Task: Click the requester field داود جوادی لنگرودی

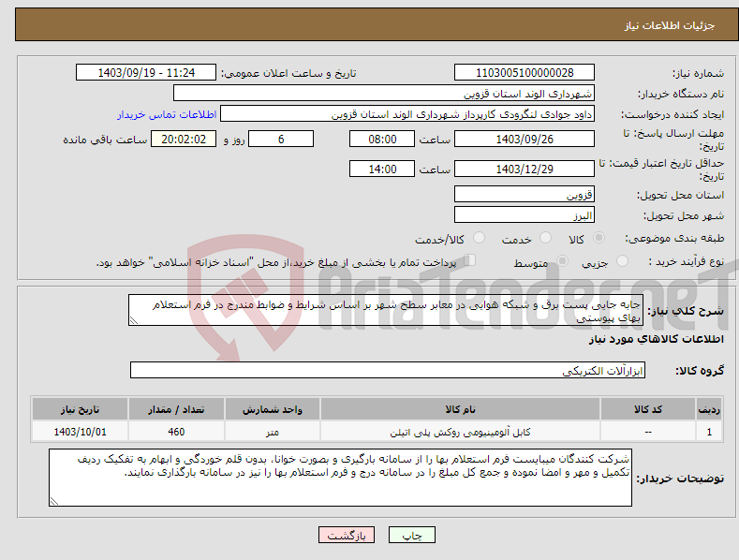Action: tap(407, 113)
